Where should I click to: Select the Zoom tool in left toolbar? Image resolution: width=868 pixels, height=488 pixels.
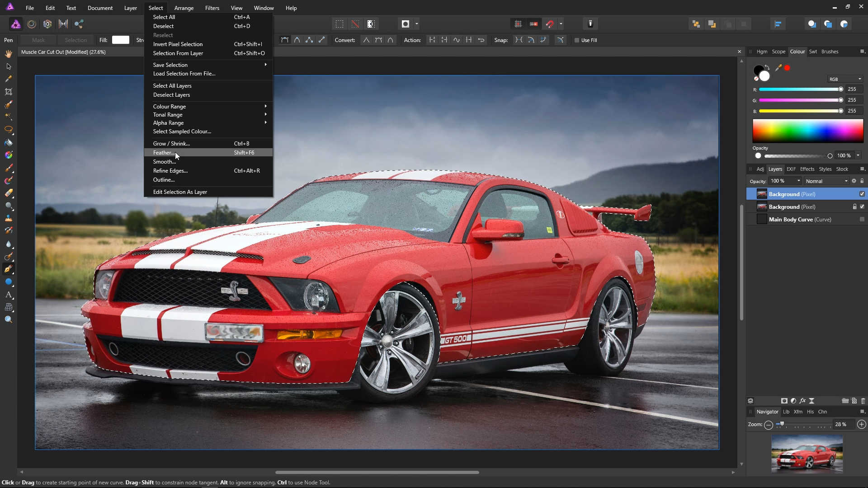click(x=9, y=319)
